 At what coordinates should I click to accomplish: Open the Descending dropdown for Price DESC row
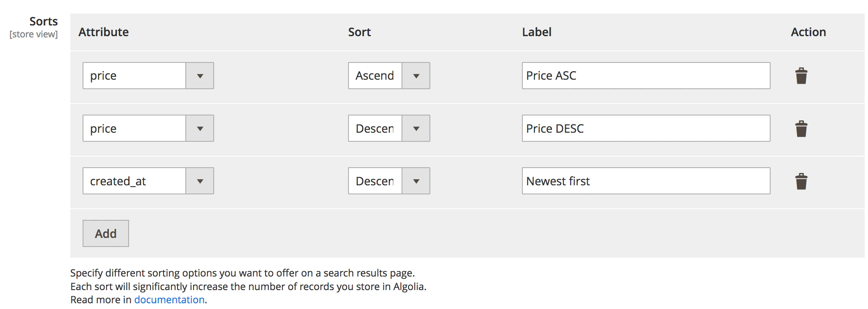(416, 128)
